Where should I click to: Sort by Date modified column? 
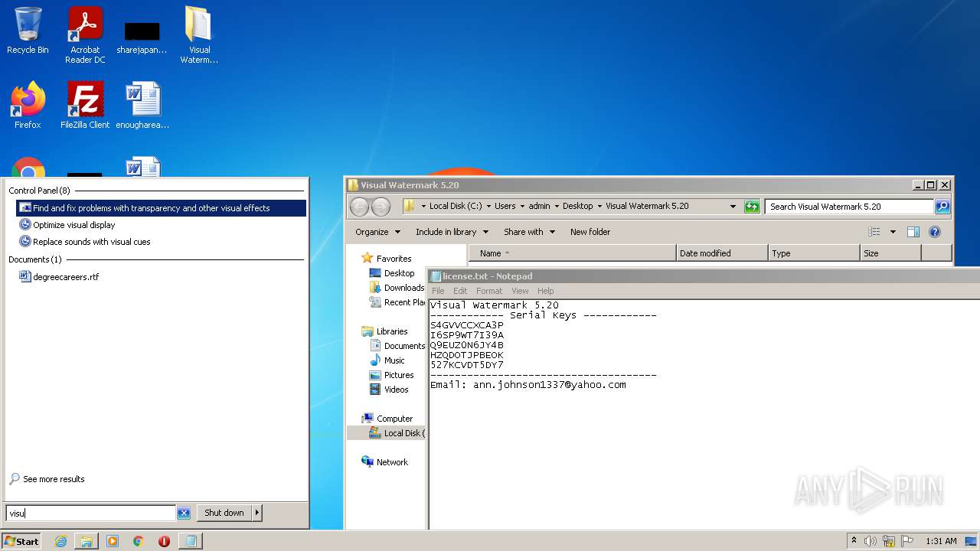pyautogui.click(x=722, y=253)
